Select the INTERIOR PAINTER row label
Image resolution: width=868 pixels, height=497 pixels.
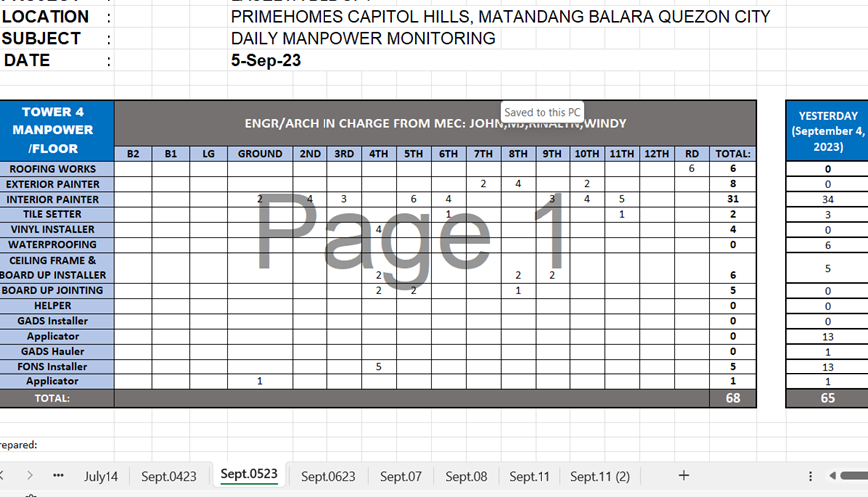pyautogui.click(x=57, y=199)
